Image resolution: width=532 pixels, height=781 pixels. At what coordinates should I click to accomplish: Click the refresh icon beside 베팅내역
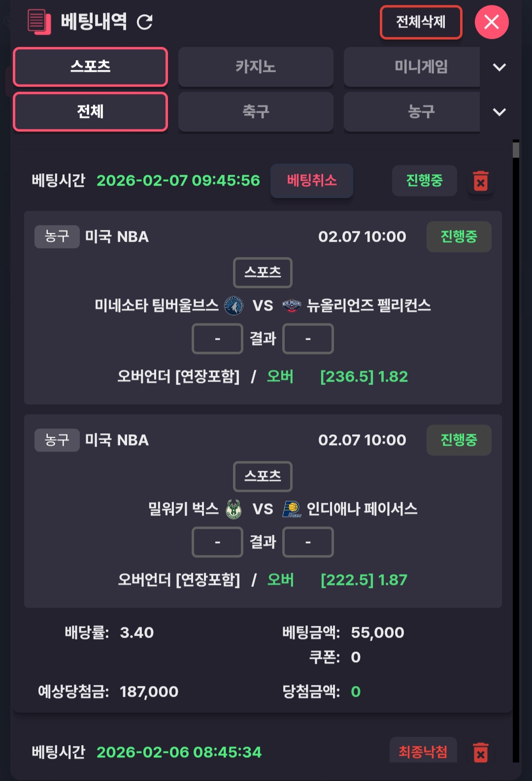point(145,22)
